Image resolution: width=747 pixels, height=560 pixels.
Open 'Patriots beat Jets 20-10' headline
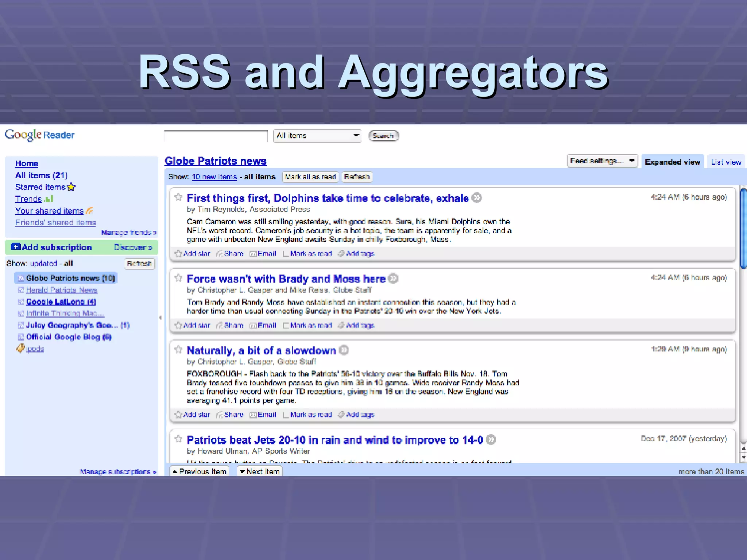335,440
